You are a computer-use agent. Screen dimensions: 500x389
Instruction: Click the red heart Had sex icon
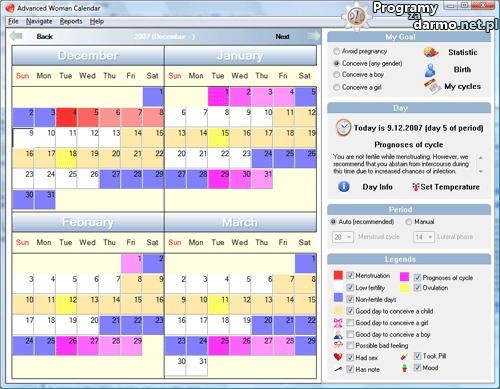[338, 357]
